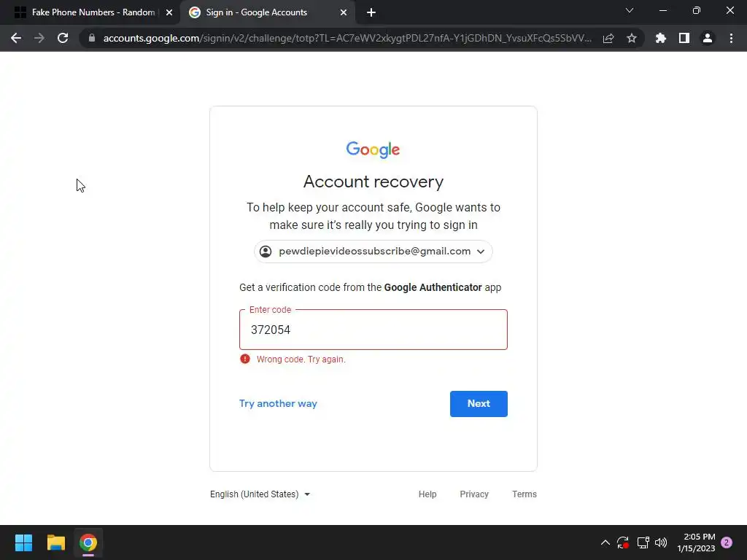Choose Try another way link

tap(278, 403)
